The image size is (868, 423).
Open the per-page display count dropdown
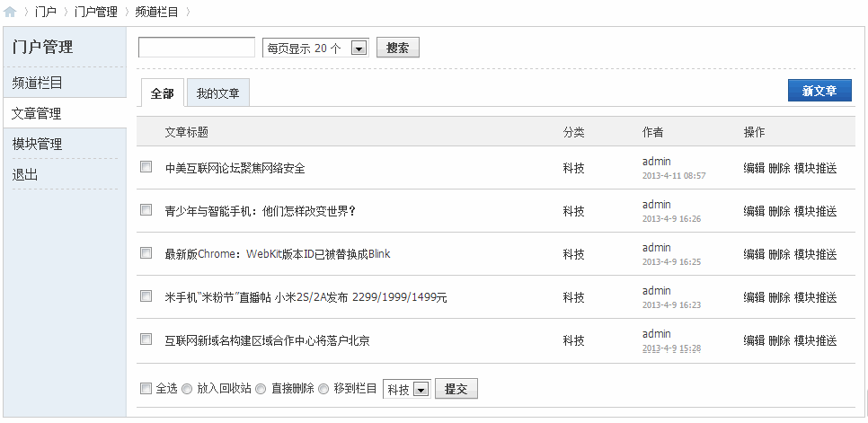[359, 48]
